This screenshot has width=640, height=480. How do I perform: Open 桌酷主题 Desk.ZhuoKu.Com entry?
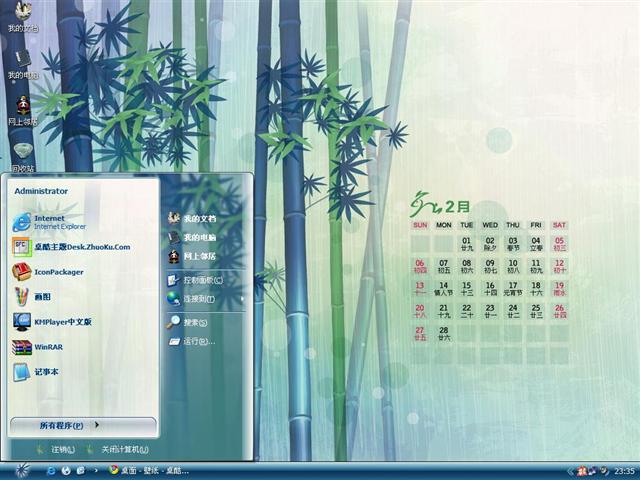(71, 247)
